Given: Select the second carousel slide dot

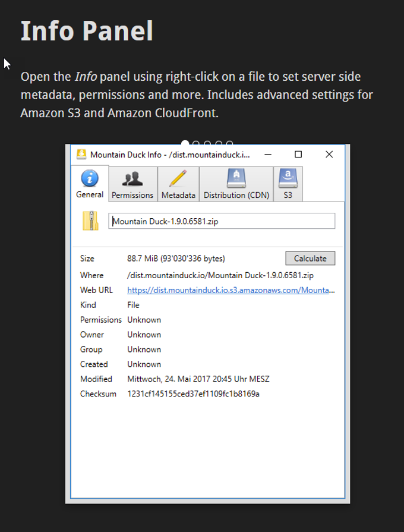Looking at the screenshot, I should coord(195,143).
